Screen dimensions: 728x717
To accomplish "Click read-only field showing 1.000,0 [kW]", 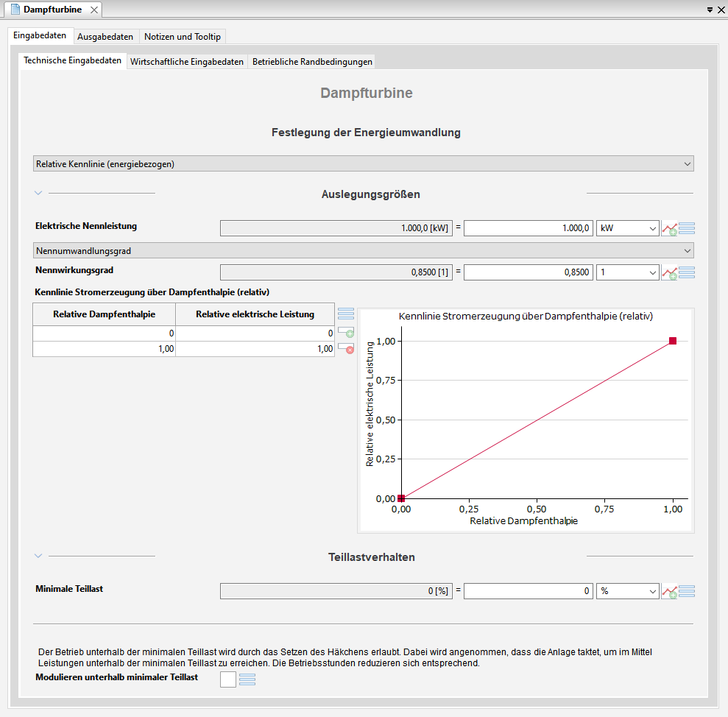I will click(x=336, y=228).
